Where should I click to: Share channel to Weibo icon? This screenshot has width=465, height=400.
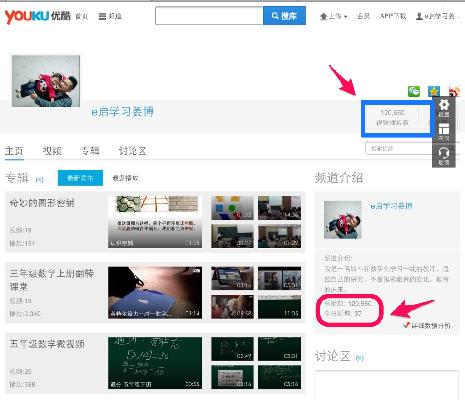[454, 91]
